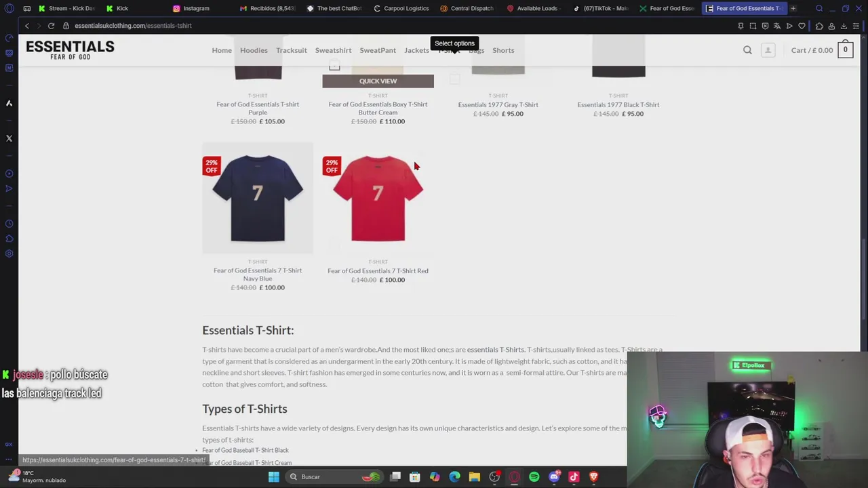The width and height of the screenshot is (868, 488).
Task: Click the Essentials Fear of God logo
Action: coord(70,49)
